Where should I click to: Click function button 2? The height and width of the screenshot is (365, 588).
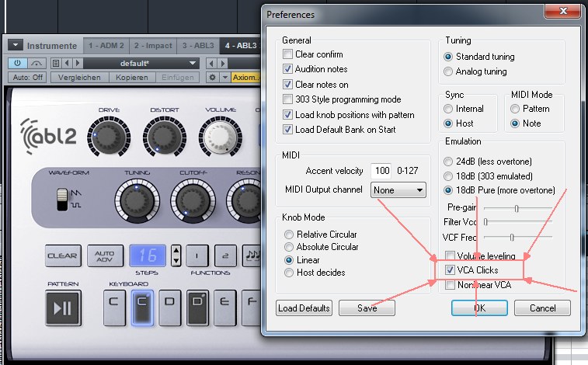pos(225,255)
